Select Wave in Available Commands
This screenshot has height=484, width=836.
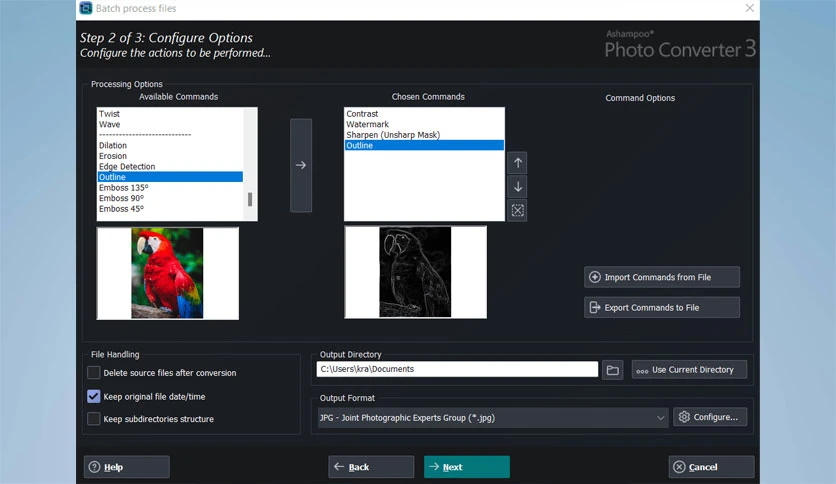click(170, 124)
